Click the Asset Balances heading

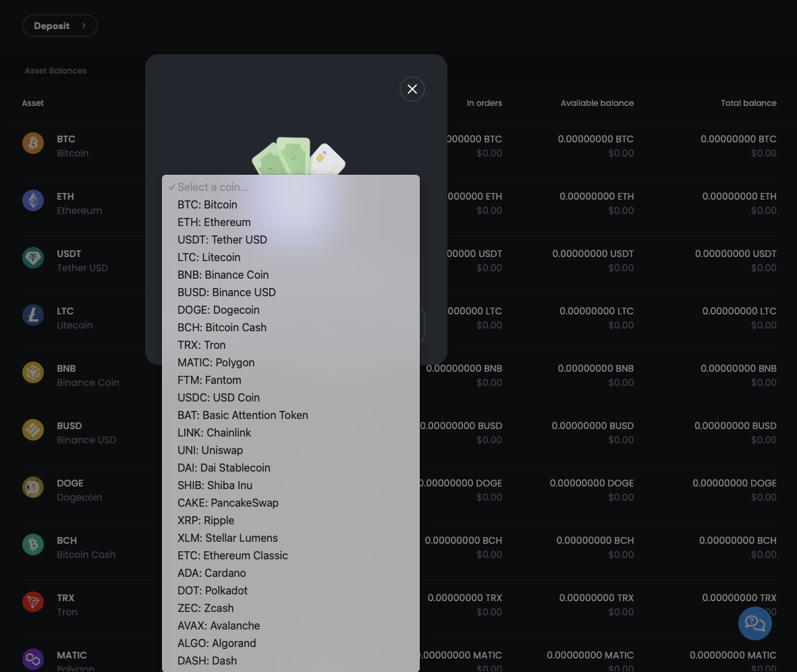[x=55, y=71]
